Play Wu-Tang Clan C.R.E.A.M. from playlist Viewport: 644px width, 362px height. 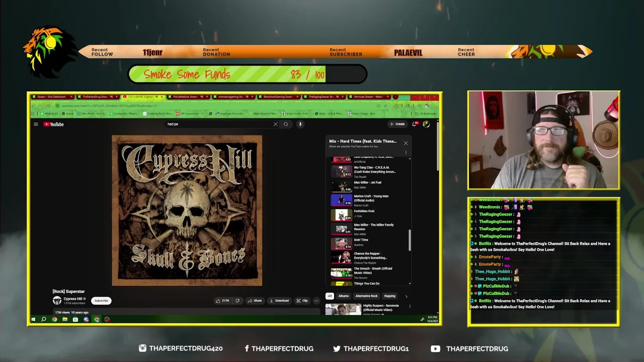click(370, 171)
